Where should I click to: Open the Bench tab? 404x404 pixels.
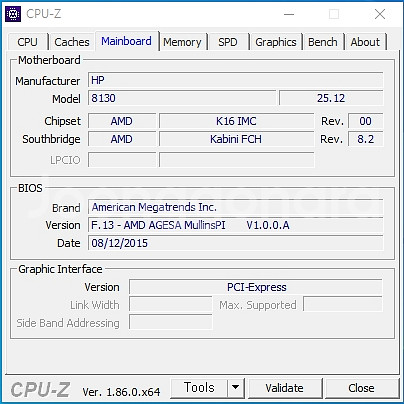click(323, 42)
